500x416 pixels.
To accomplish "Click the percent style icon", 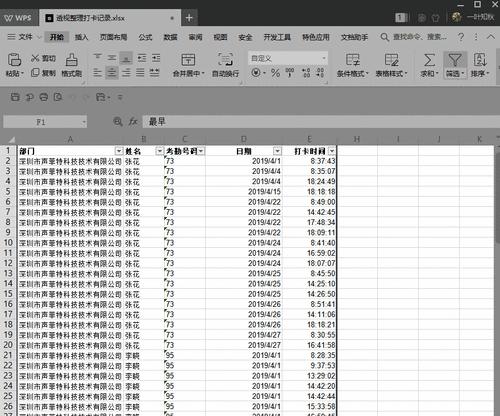I will (275, 73).
